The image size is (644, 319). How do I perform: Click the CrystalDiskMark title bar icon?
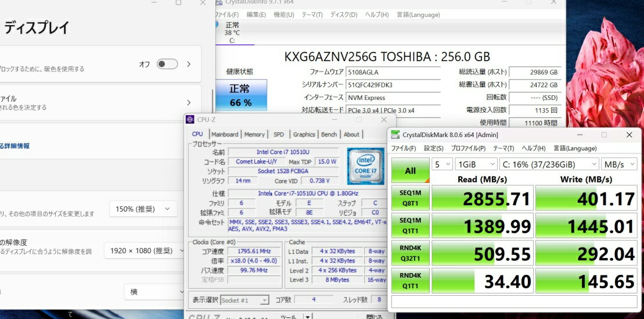395,135
